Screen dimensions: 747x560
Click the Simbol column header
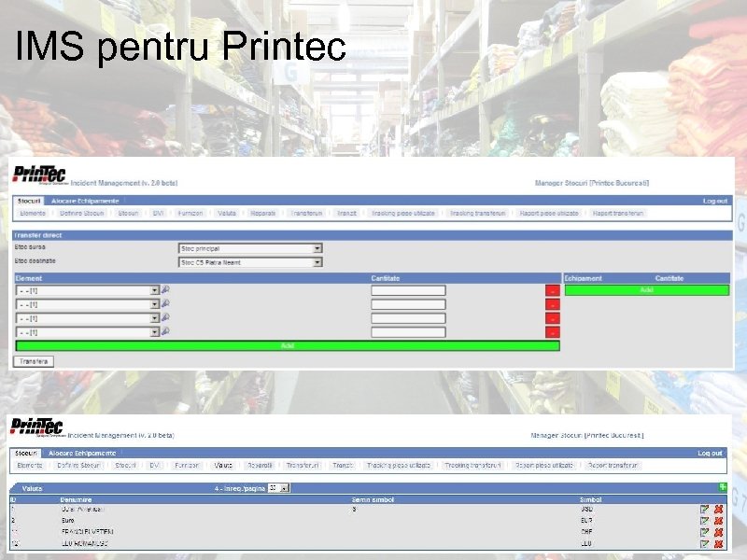point(590,499)
